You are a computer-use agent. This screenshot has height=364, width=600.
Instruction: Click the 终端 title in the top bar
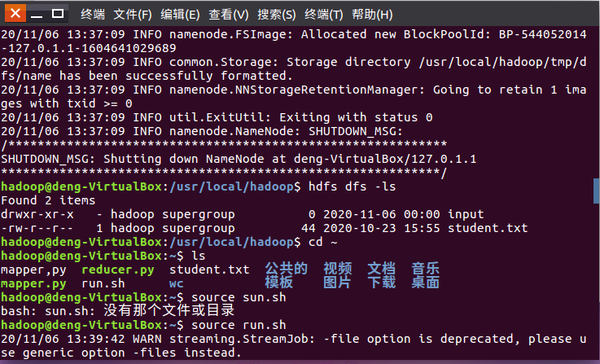93,15
